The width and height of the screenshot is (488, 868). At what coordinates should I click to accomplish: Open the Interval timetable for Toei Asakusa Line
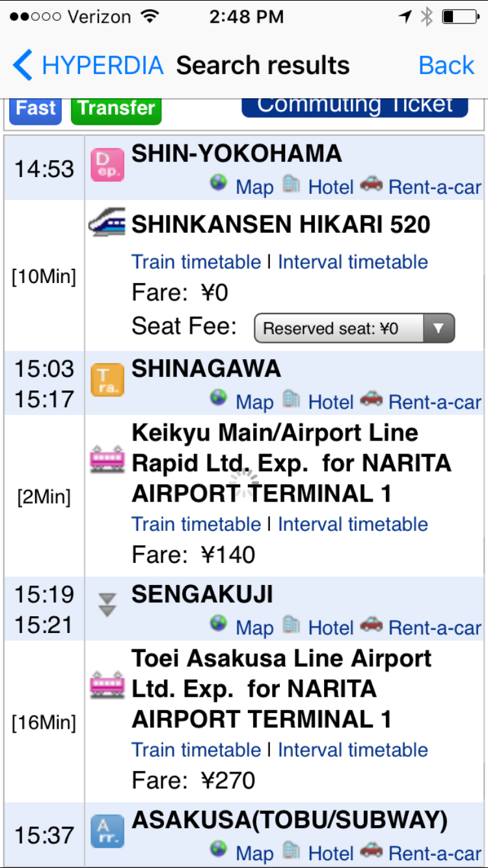[x=352, y=750]
